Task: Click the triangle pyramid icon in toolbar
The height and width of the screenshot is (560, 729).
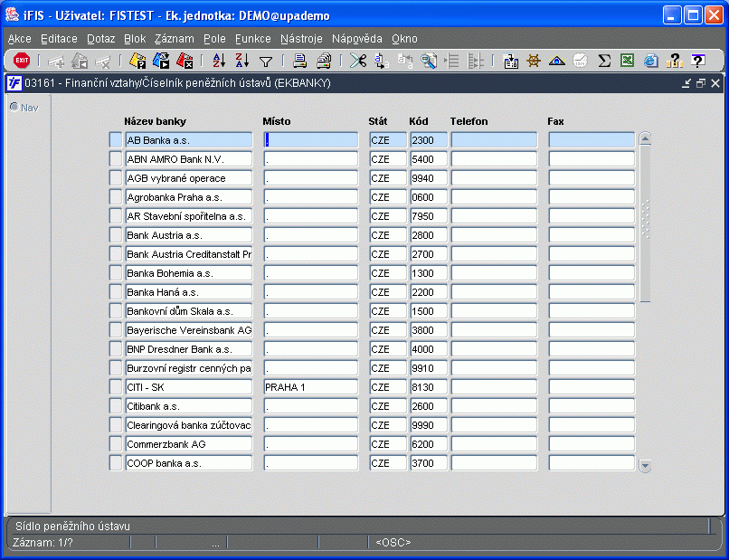Action: click(557, 61)
